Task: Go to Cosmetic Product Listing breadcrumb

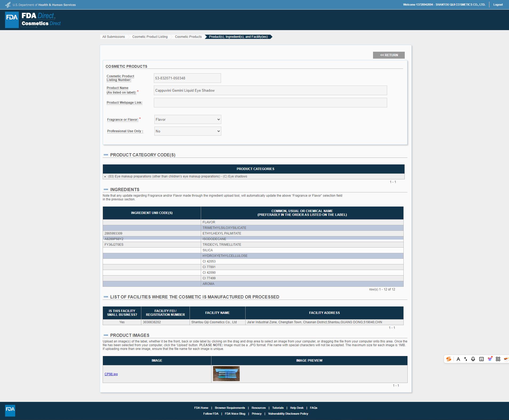Action: point(150,37)
